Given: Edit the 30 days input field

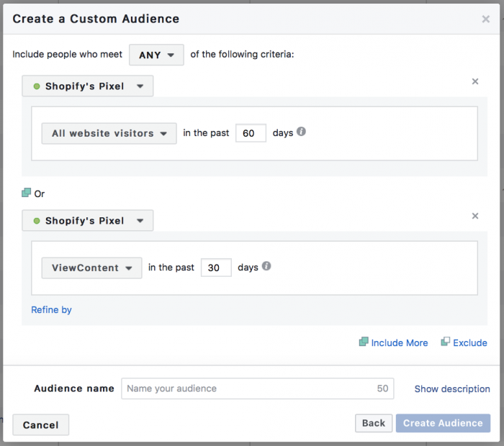Looking at the screenshot, I should click(215, 268).
